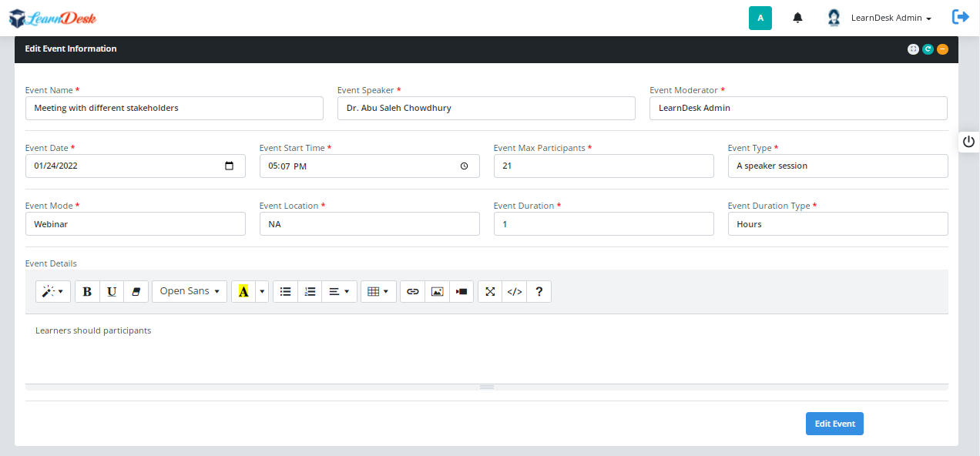Click the teal reload panel icon
The height and width of the screenshot is (456, 980).
(x=928, y=49)
